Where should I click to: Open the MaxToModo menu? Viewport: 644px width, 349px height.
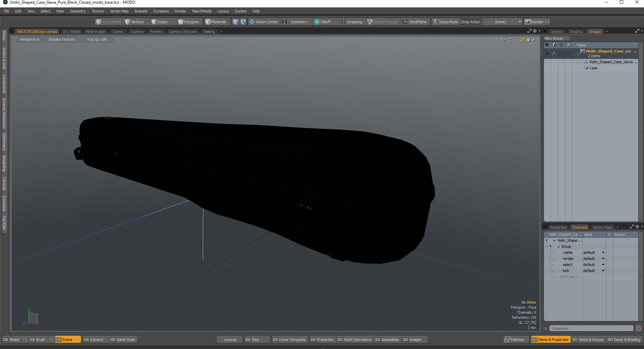point(202,11)
